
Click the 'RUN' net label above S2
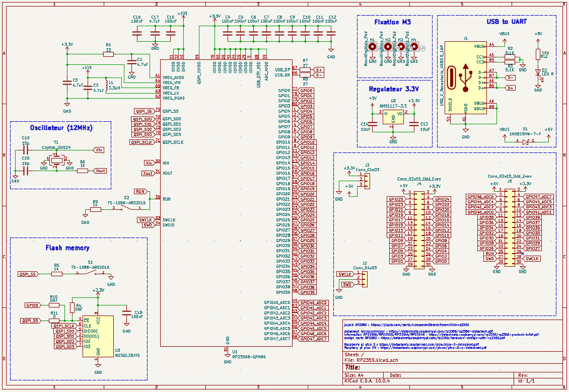pos(140,191)
